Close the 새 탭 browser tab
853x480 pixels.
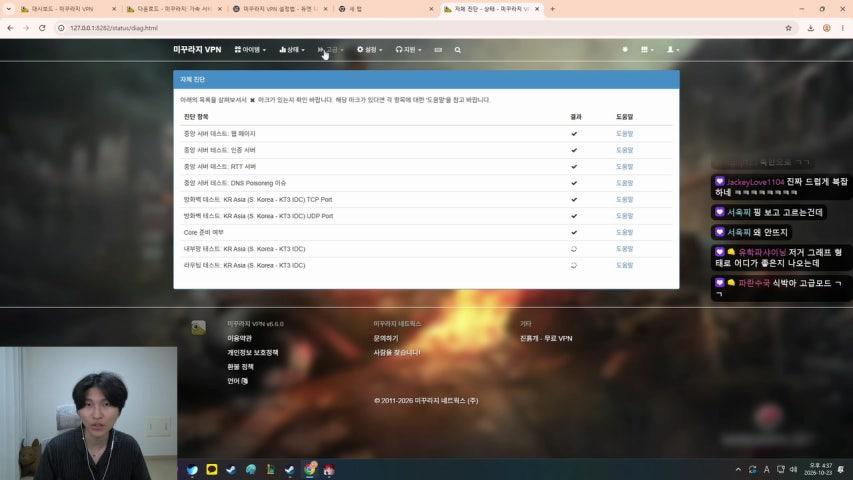[x=431, y=9]
